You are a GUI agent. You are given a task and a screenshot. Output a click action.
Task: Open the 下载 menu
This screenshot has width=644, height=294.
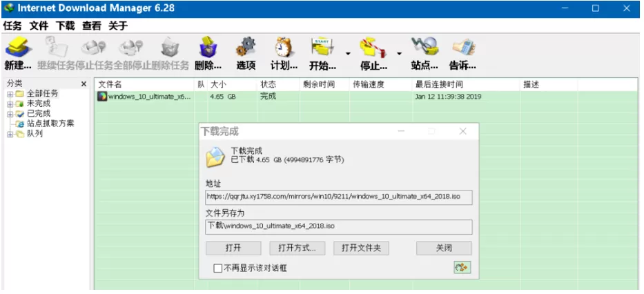(66, 26)
